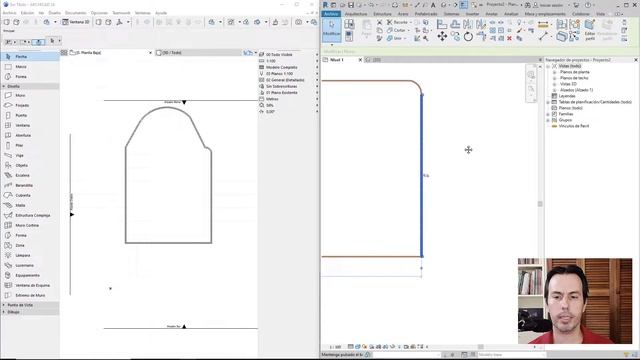Open Edición menu in Archicad
The width and height of the screenshot is (640, 360).
(27, 13)
